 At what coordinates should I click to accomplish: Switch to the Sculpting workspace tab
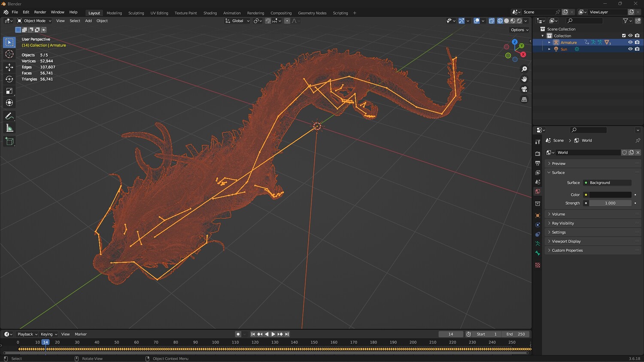pyautogui.click(x=136, y=13)
